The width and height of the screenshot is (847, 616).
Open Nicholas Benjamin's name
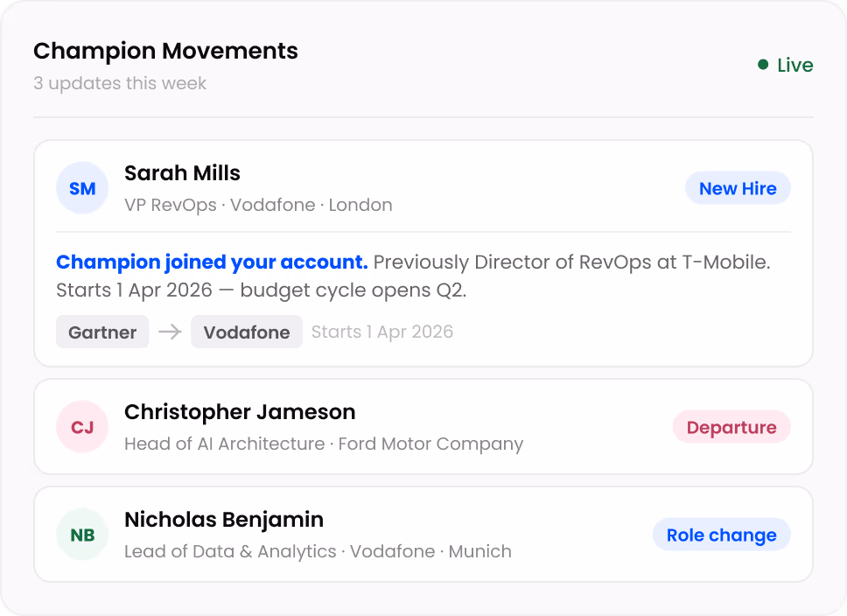pyautogui.click(x=224, y=520)
